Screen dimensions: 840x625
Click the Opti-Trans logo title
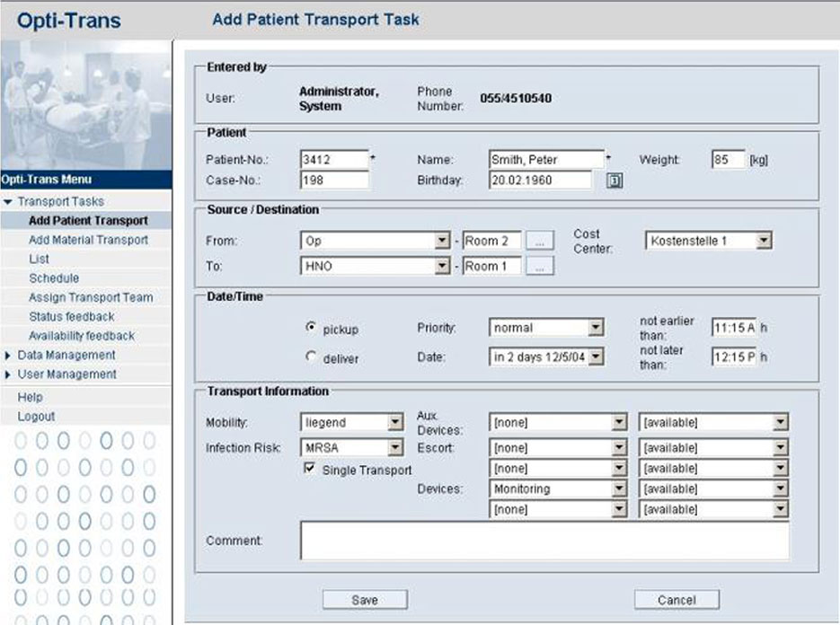(69, 21)
